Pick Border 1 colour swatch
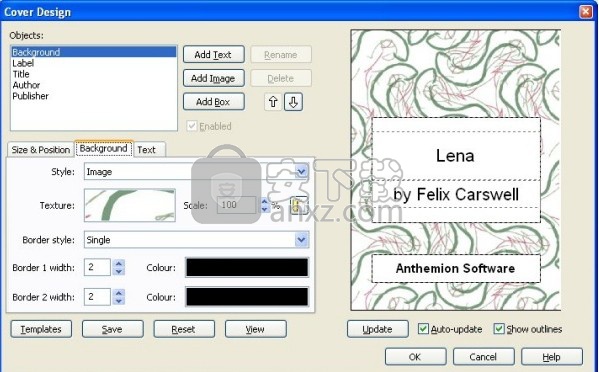The height and width of the screenshot is (372, 599). pyautogui.click(x=247, y=267)
